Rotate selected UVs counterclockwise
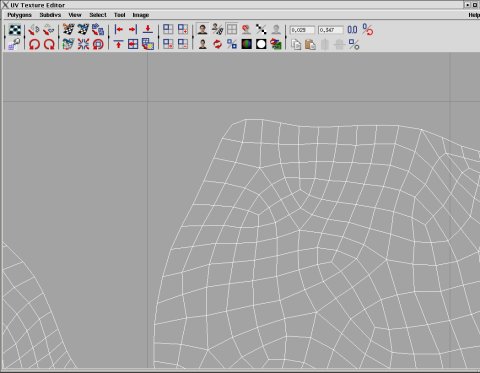Image resolution: width=480 pixels, height=373 pixels. 34,44
